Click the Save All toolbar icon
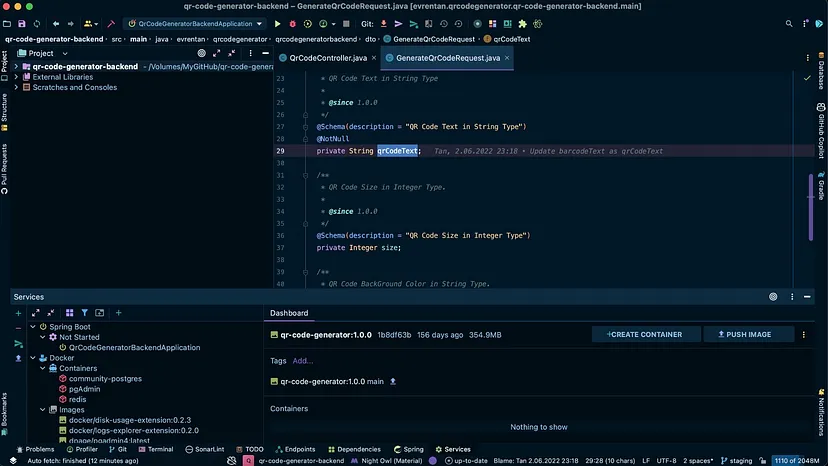This screenshot has width=828, height=466. click(x=22, y=24)
